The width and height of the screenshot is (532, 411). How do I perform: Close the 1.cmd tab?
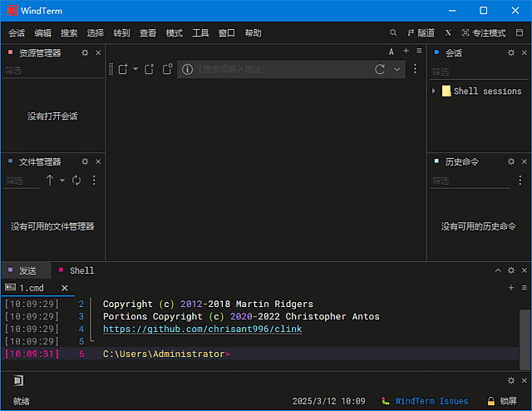[65, 288]
